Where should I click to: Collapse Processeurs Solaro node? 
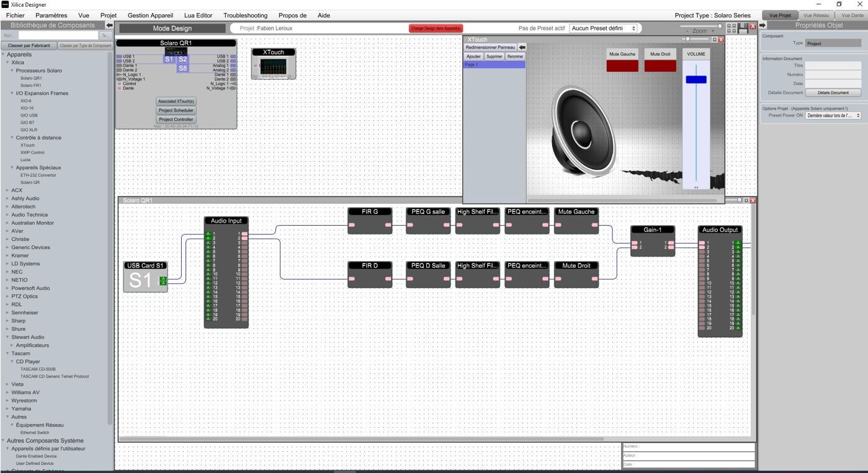tap(12, 71)
